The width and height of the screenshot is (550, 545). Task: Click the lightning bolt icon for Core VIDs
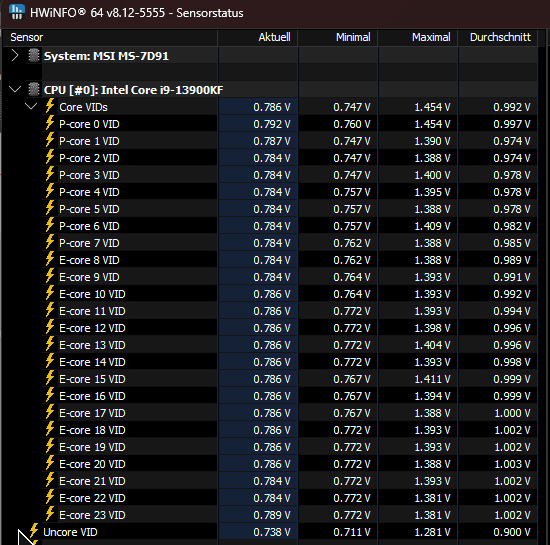coord(50,106)
